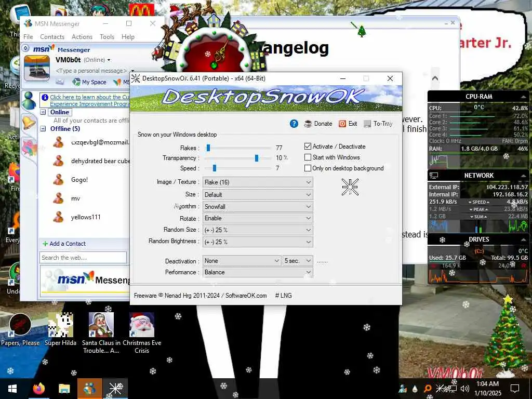Open the Windows Start menu
The height and width of the screenshot is (399, 532).
click(12, 389)
